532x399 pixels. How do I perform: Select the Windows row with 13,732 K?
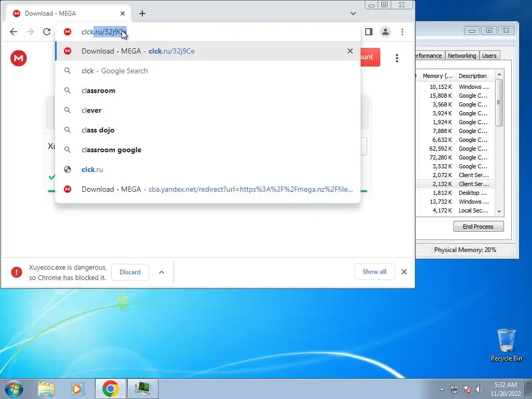[x=455, y=202]
